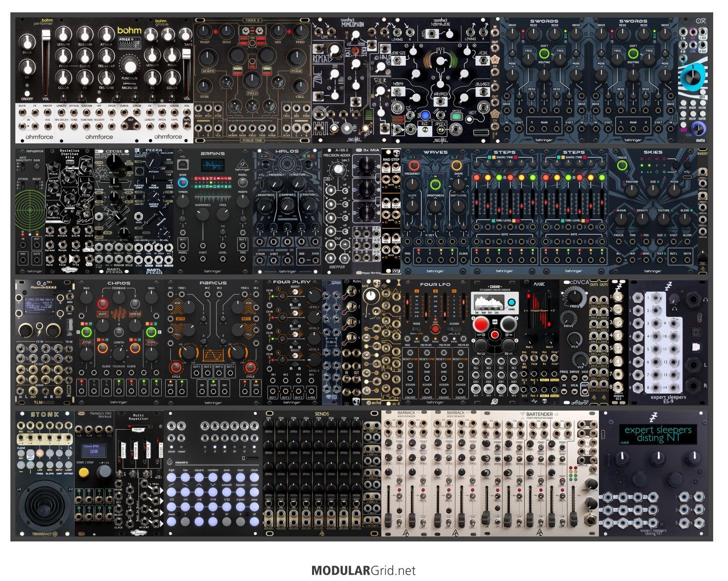Click the green radar scope on the Radar module
This screenshot has width=728, height=581.
click(x=30, y=210)
